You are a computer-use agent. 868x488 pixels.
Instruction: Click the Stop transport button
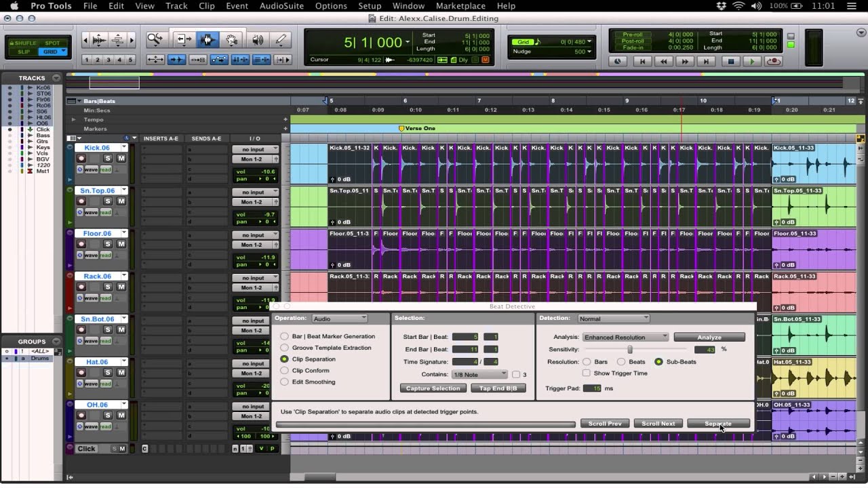[x=730, y=61]
